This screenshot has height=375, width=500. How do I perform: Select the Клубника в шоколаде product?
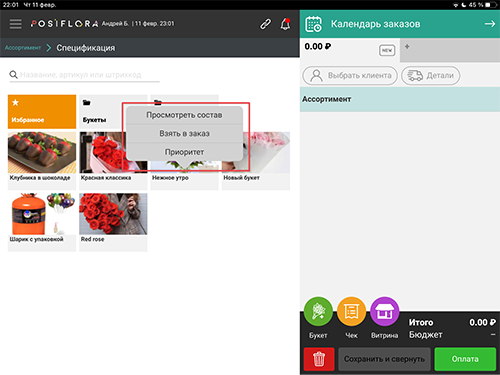[42, 161]
